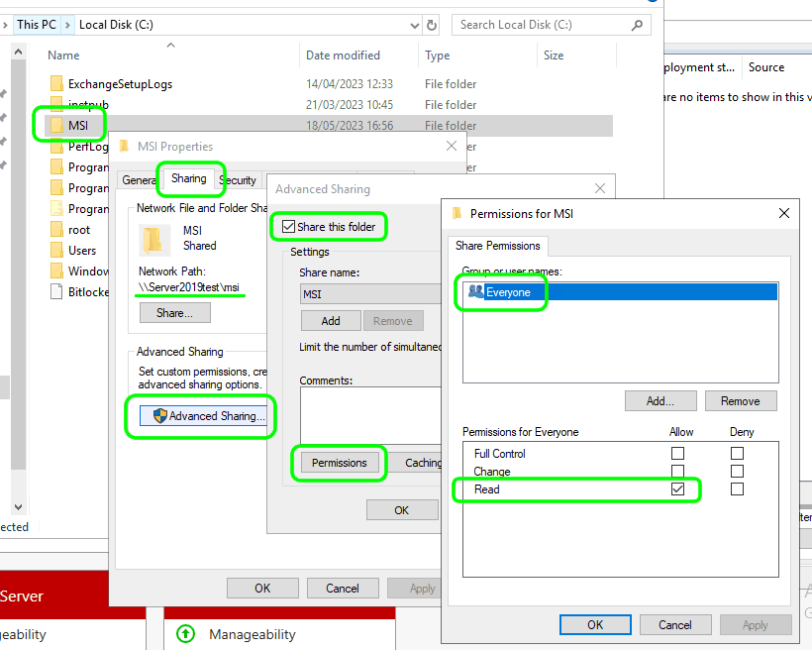Click the green Manageability status icon
Image resolution: width=812 pixels, height=650 pixels.
[x=185, y=634]
